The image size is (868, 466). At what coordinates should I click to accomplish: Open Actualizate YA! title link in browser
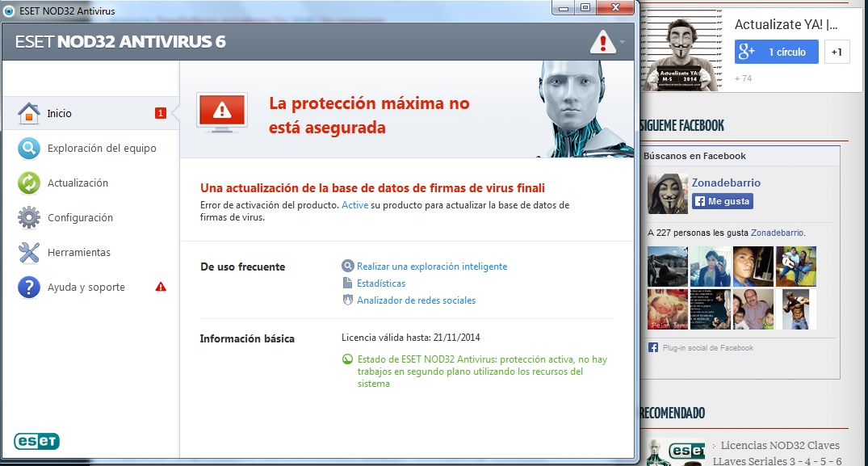click(x=786, y=24)
